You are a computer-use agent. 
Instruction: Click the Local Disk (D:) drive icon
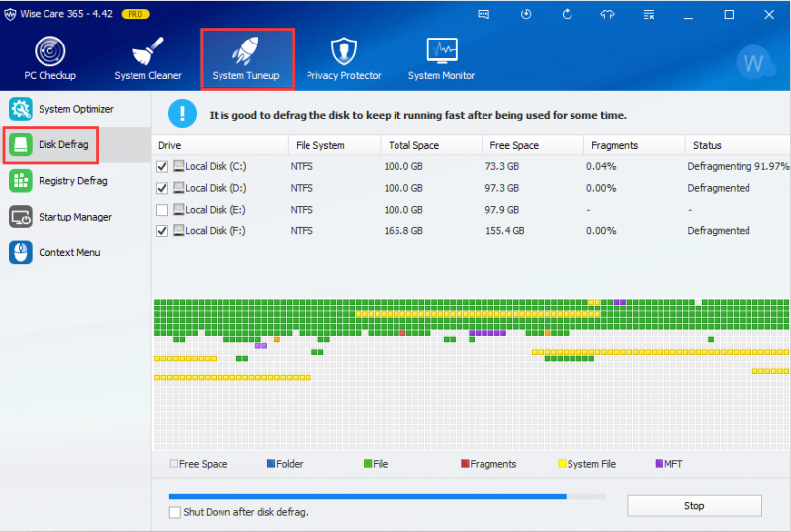[178, 188]
